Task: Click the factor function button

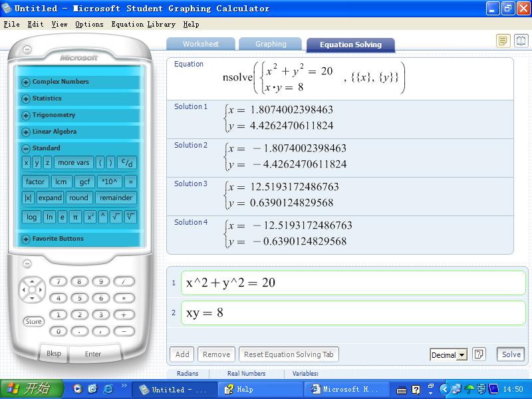Action: [35, 182]
